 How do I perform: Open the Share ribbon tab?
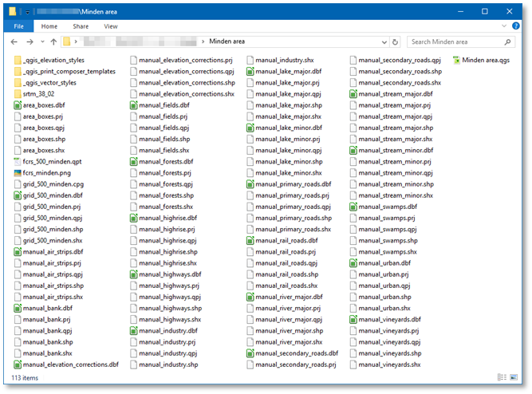[81, 26]
